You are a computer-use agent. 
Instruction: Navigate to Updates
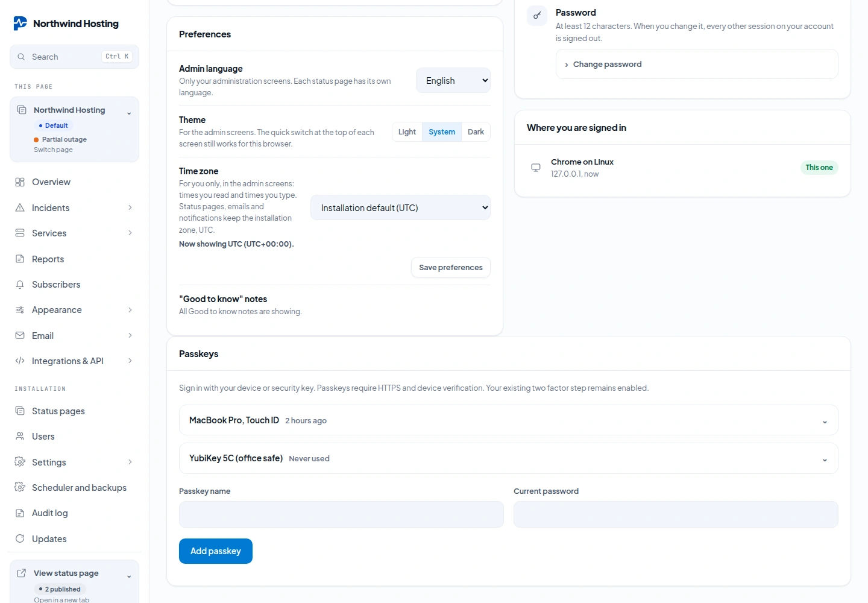click(75, 538)
